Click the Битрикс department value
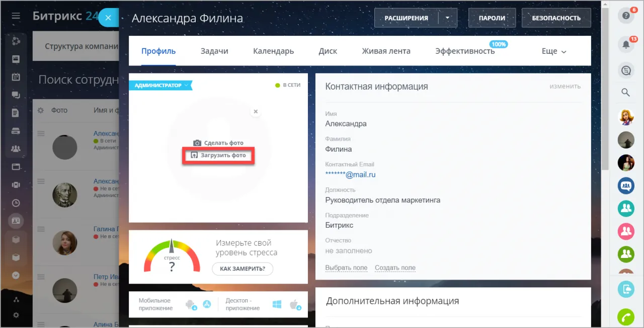 pyautogui.click(x=340, y=225)
